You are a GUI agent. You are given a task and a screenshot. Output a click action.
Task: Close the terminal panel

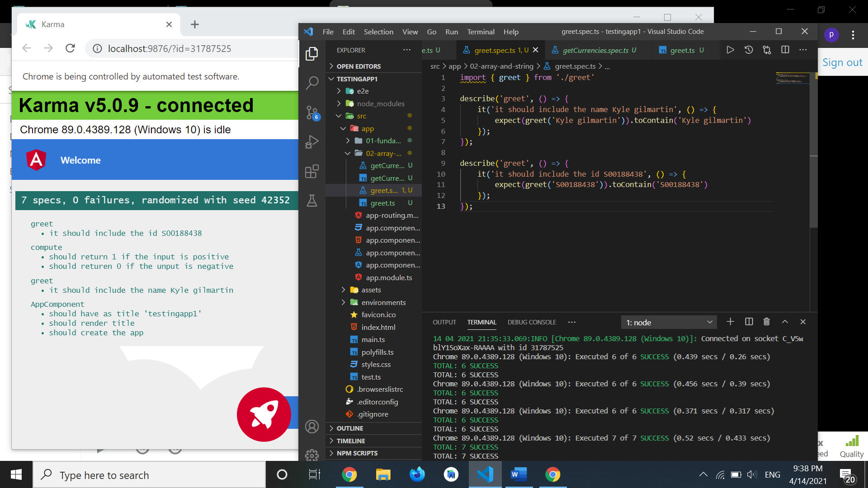coord(803,322)
